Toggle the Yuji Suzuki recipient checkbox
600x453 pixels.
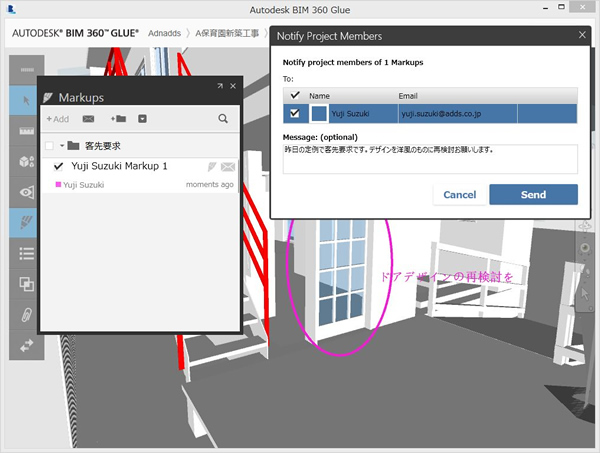[295, 113]
